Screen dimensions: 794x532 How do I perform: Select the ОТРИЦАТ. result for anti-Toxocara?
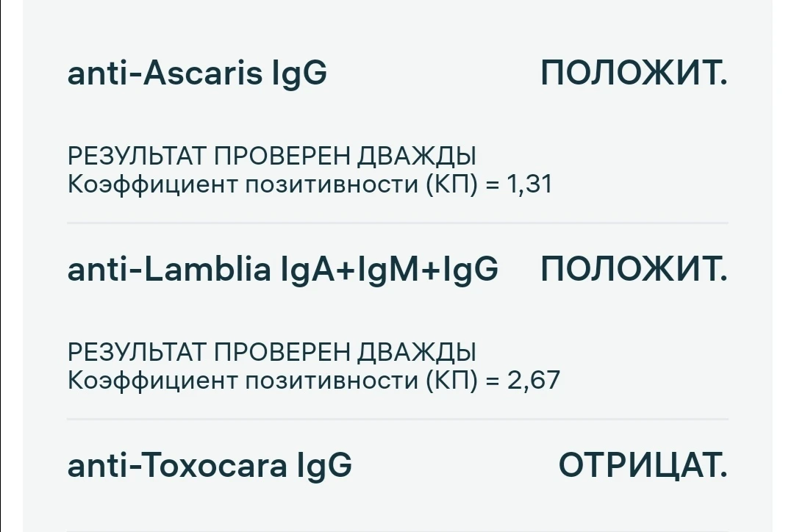(x=643, y=465)
